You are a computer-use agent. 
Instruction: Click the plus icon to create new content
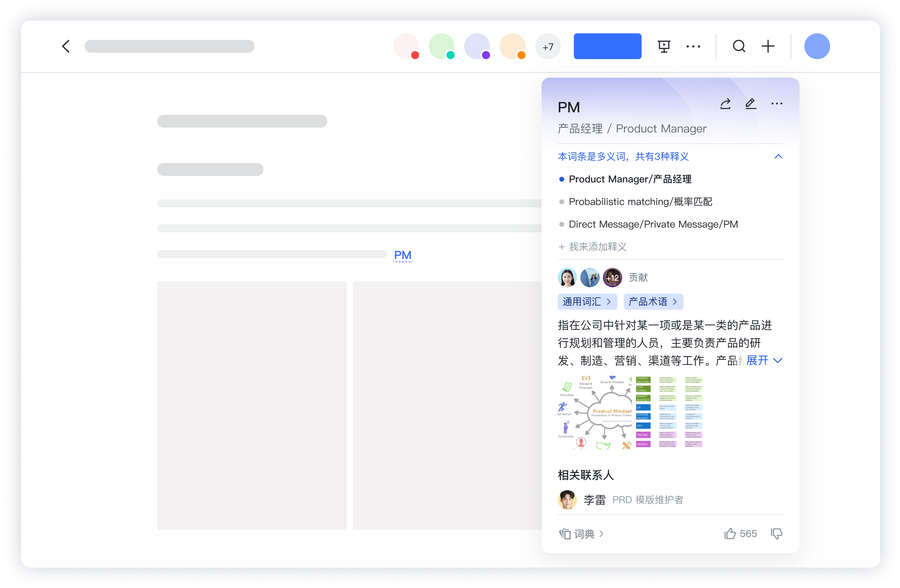[x=768, y=46]
